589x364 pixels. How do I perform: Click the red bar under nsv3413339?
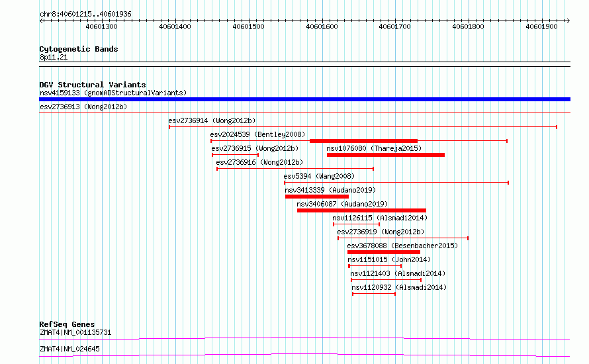click(317, 197)
